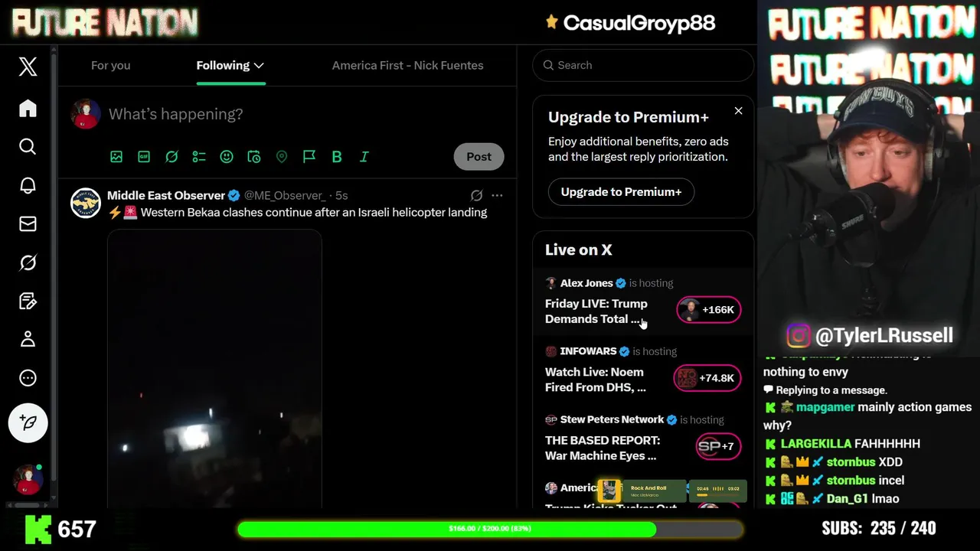
Task: Insert an emoji into the post
Action: (227, 156)
